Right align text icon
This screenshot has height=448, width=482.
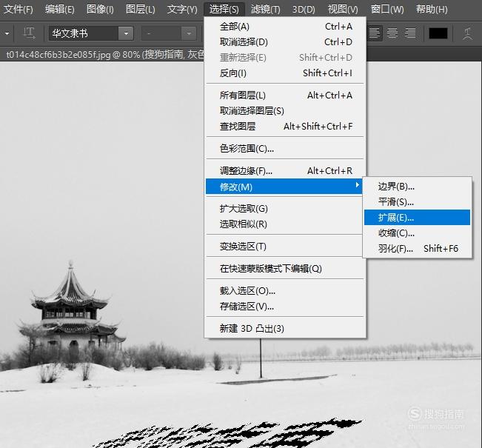[410, 33]
